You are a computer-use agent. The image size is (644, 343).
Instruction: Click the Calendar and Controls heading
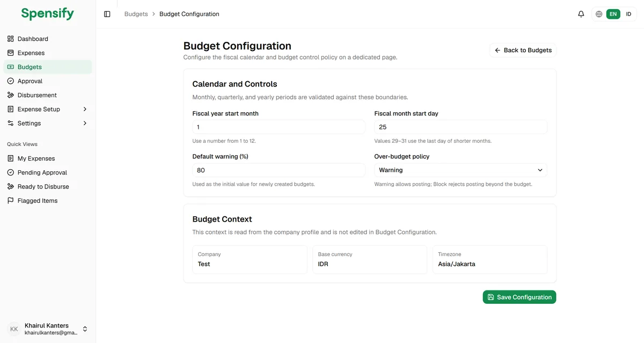[x=235, y=84]
